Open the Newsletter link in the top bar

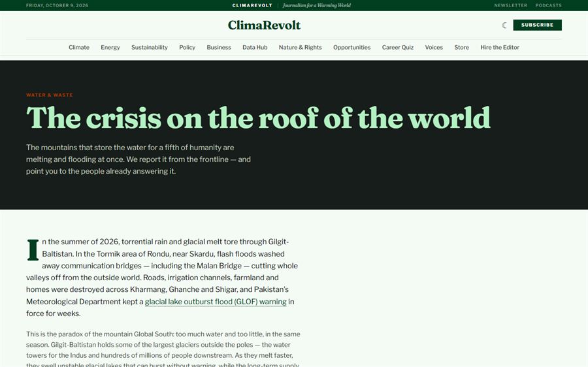point(510,5)
